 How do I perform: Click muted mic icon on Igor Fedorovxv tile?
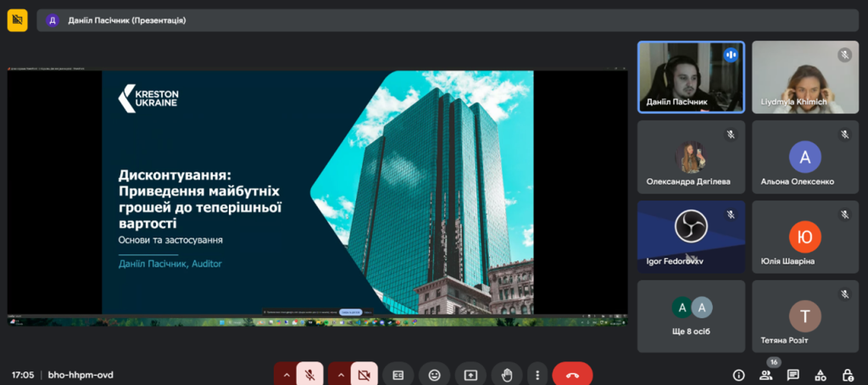tap(731, 214)
